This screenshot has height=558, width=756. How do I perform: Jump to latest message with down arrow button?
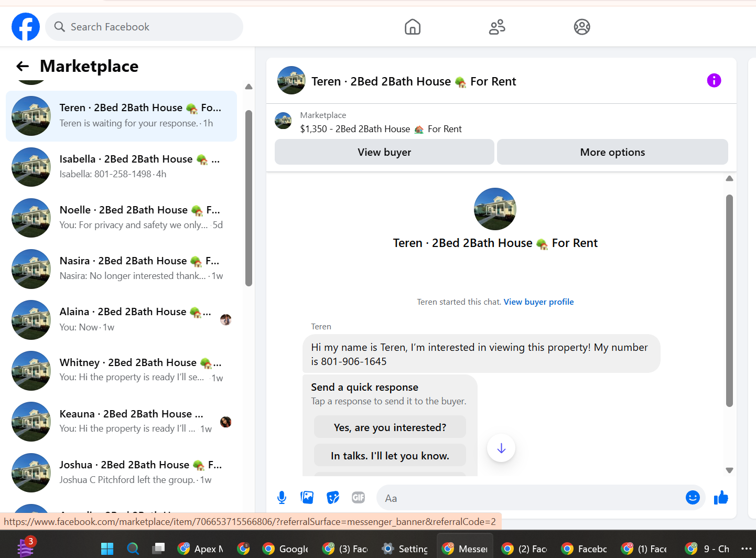tap(501, 448)
